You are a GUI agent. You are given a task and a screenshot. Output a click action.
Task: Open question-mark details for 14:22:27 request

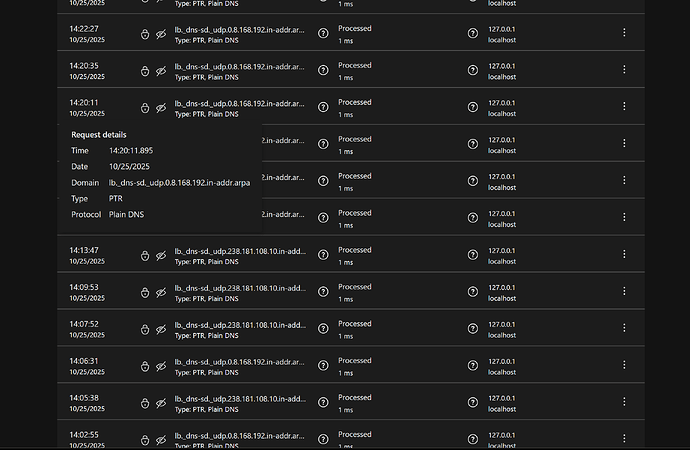(323, 33)
